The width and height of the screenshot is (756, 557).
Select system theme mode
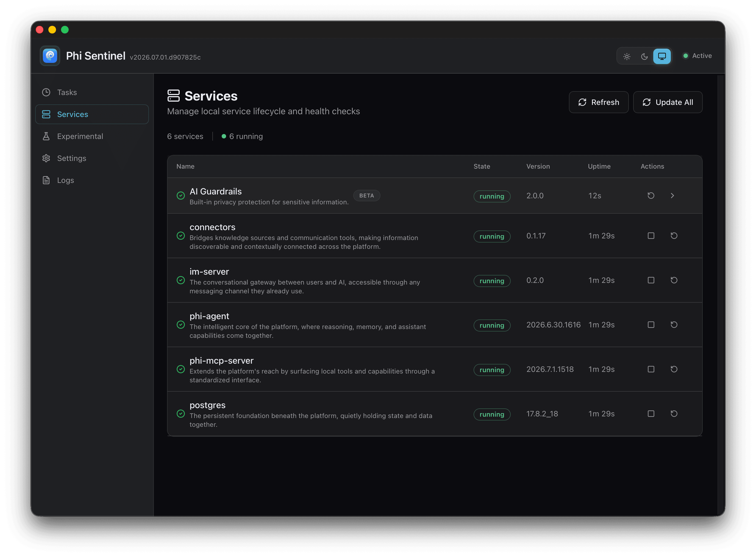(661, 56)
